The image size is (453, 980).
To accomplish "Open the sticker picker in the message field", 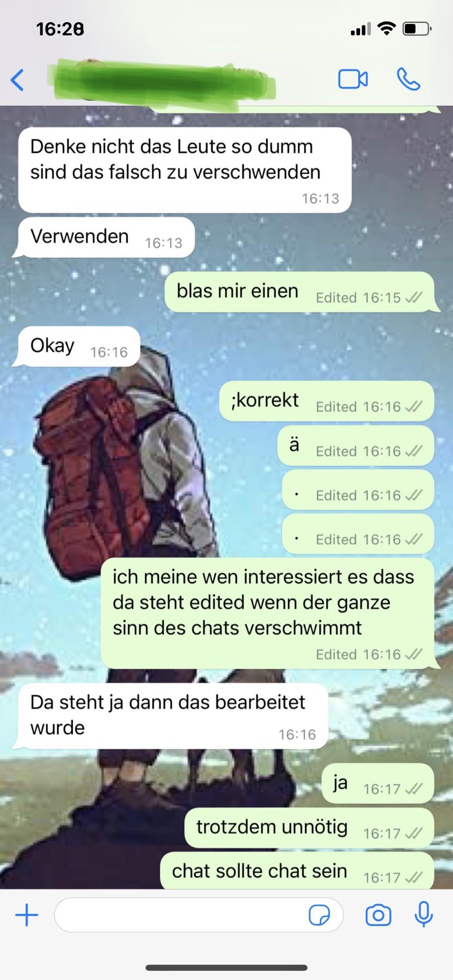I will 319,915.
